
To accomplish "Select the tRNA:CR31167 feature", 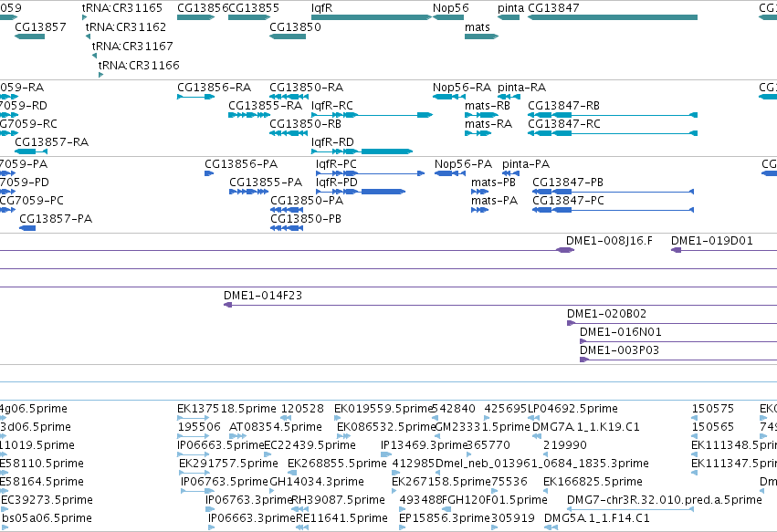I will (94, 56).
